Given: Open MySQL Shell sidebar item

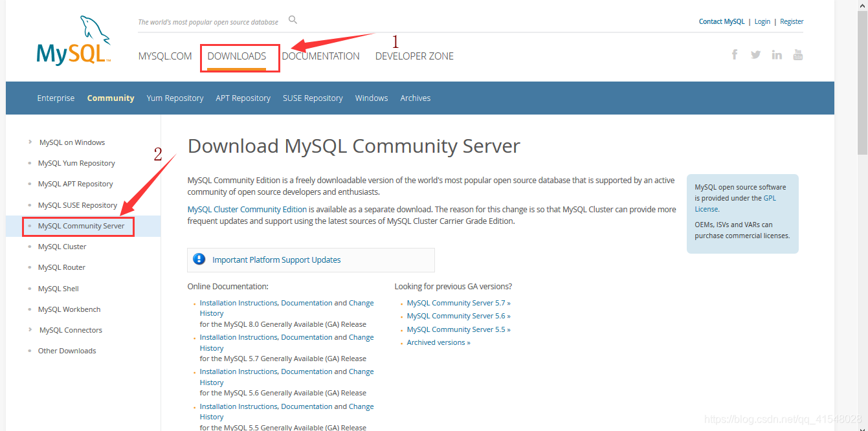Looking at the screenshot, I should (x=58, y=289).
